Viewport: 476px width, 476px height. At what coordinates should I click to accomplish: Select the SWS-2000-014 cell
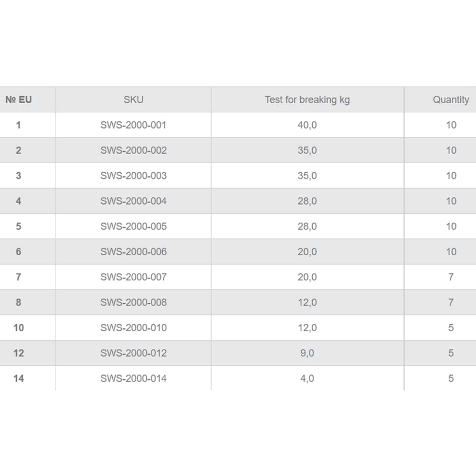pyautogui.click(x=133, y=378)
